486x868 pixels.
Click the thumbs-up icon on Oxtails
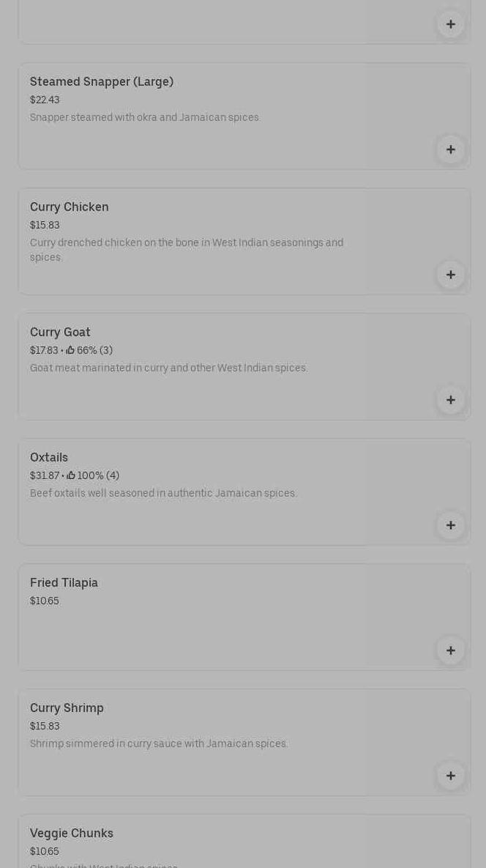tap(71, 476)
